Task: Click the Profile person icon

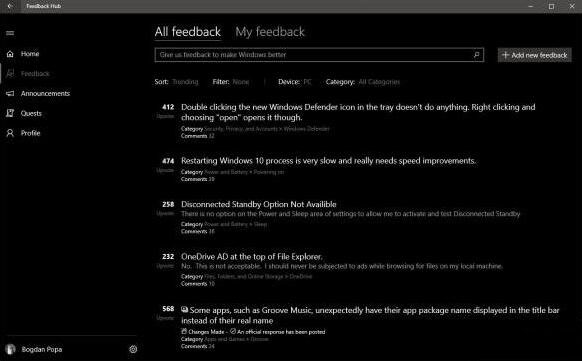Action: click(x=10, y=133)
